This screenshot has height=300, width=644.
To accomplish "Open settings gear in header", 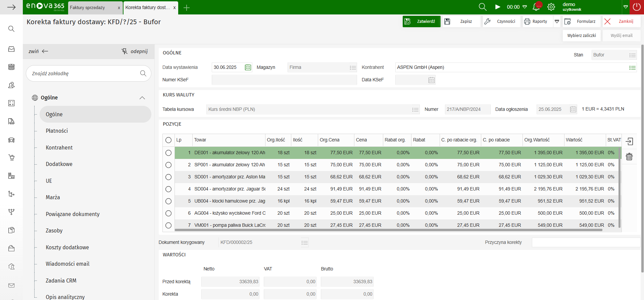I will [551, 7].
